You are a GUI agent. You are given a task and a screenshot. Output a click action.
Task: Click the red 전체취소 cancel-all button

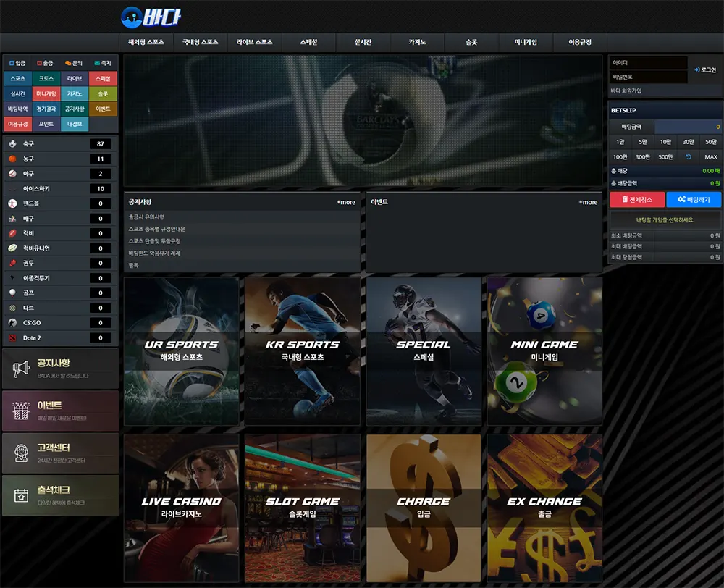click(637, 200)
